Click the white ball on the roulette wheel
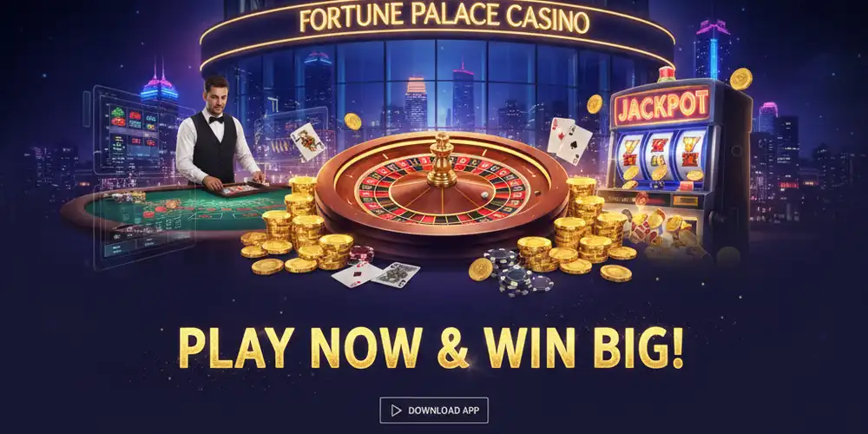868x434 pixels. (484, 194)
